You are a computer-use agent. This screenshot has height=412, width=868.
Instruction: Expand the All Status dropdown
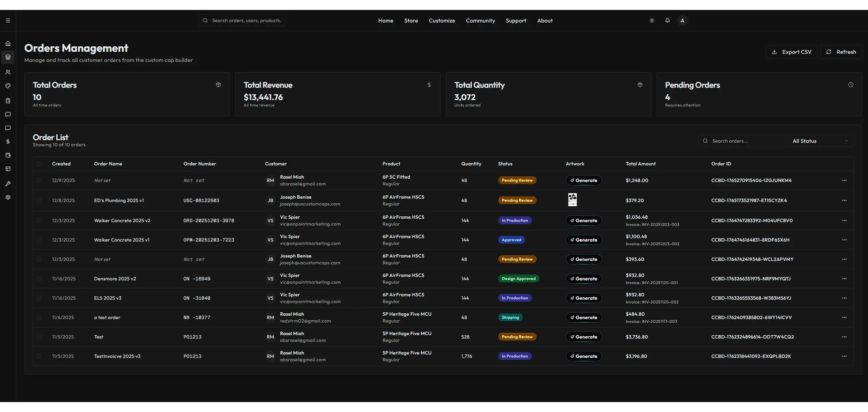click(x=820, y=141)
